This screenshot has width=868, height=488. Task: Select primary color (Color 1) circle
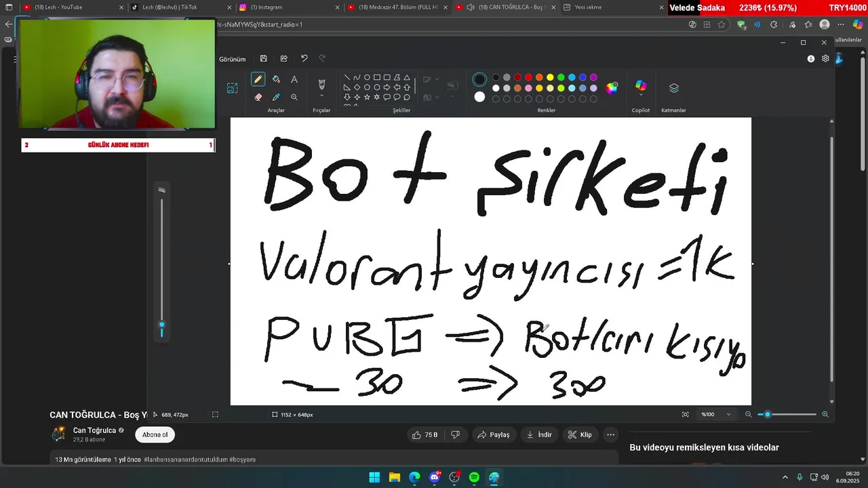479,79
